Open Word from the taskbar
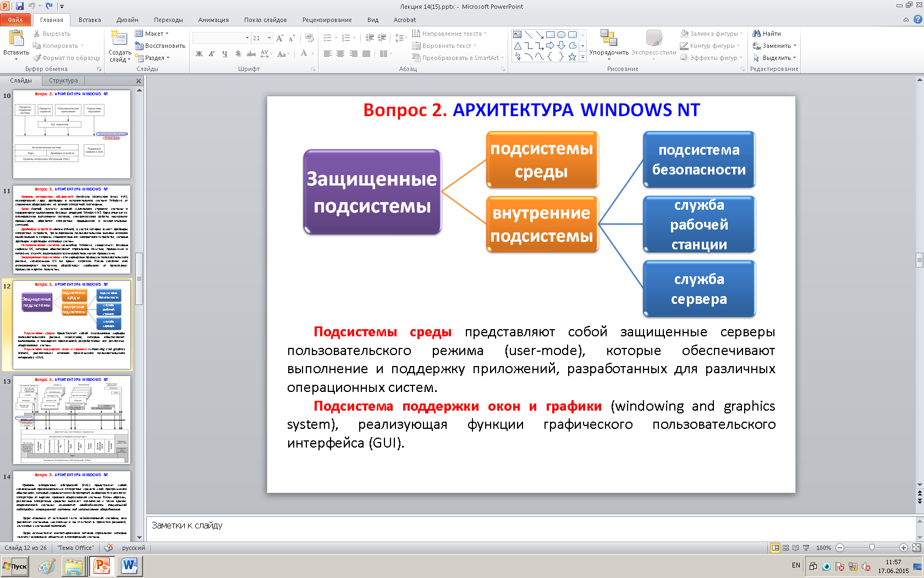924x578 pixels. pyautogui.click(x=129, y=566)
